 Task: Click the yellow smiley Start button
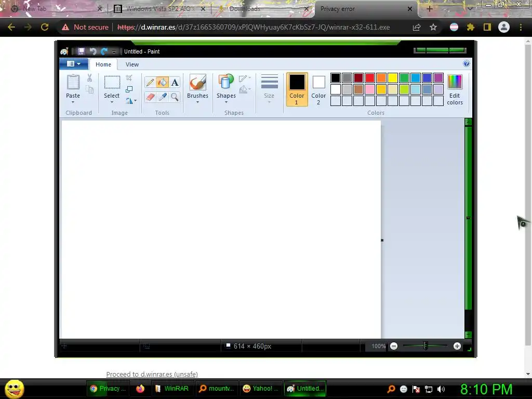tap(14, 389)
